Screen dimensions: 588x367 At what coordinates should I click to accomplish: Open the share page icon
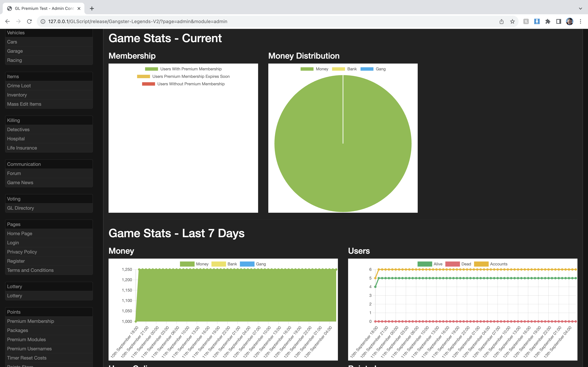(502, 21)
